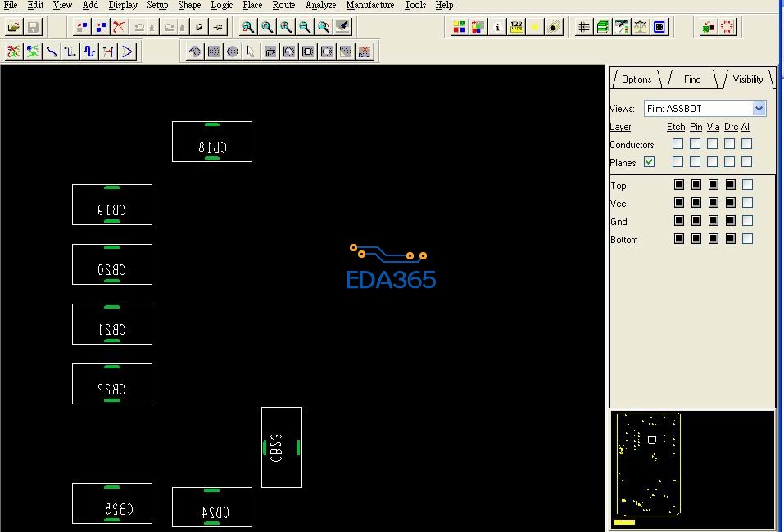Toggle the Planes Via checkbox
The width and height of the screenshot is (784, 532).
[x=713, y=162]
